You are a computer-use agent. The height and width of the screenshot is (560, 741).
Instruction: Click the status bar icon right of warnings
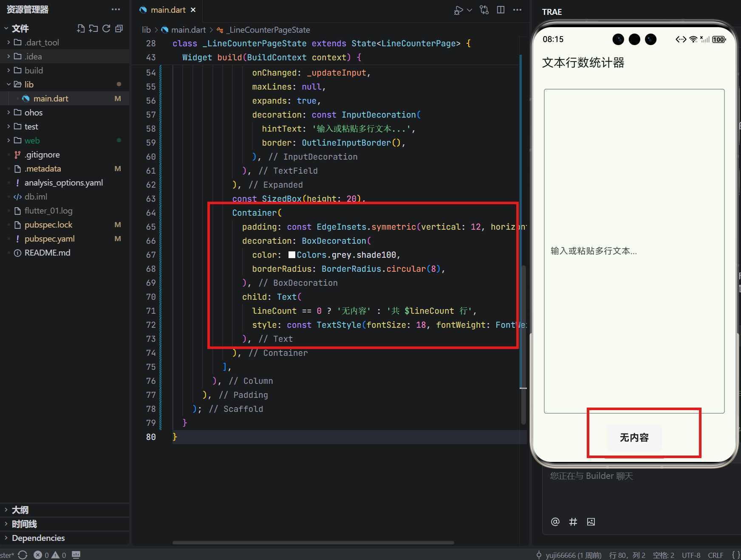pos(76,554)
